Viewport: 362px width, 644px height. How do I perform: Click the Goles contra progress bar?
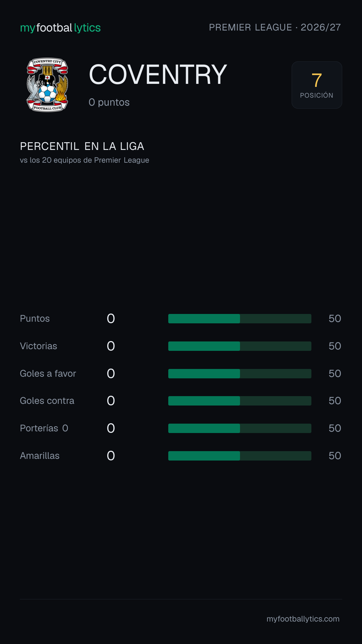pyautogui.click(x=240, y=401)
